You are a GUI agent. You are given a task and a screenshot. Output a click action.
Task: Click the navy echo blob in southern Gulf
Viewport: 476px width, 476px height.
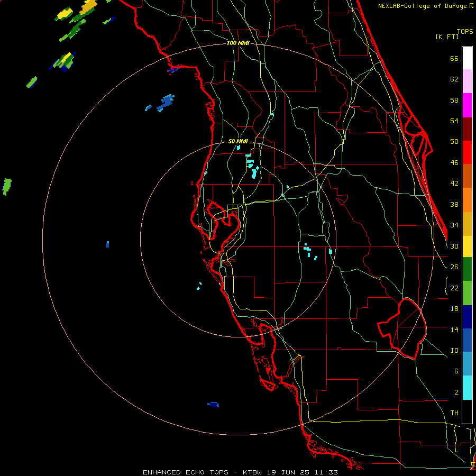(214, 405)
